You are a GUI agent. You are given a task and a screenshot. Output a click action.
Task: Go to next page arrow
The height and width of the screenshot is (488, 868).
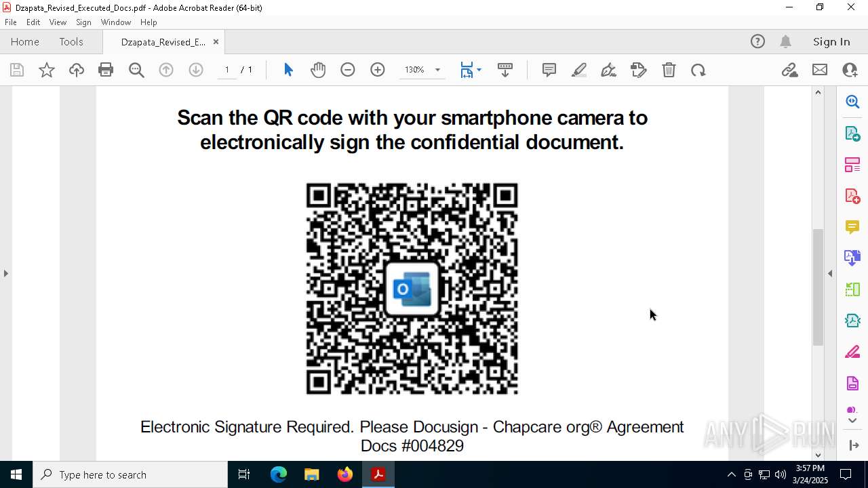pos(196,70)
